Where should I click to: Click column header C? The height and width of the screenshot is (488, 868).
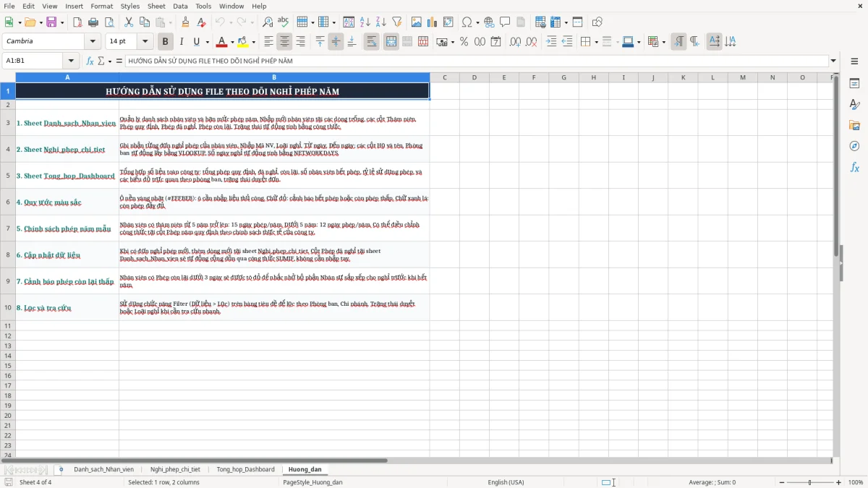(444, 77)
